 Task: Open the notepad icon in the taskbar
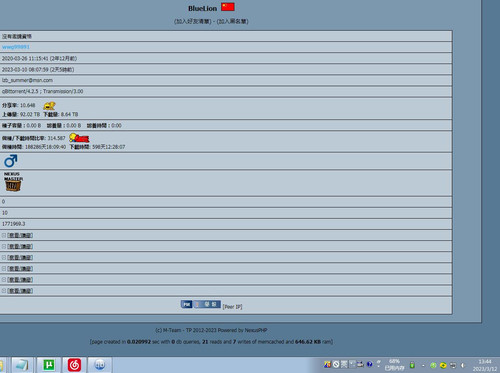[x=22, y=365]
